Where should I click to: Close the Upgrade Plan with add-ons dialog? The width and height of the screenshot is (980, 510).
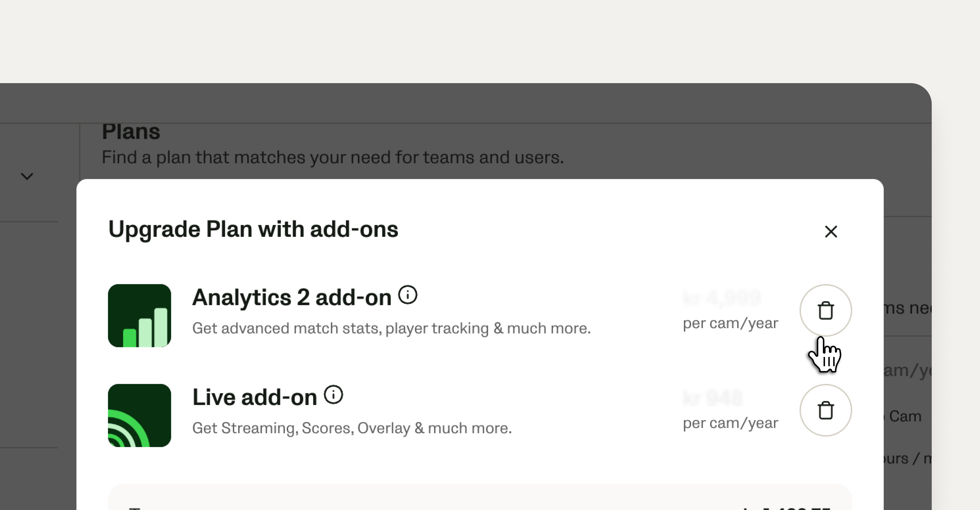click(x=831, y=232)
